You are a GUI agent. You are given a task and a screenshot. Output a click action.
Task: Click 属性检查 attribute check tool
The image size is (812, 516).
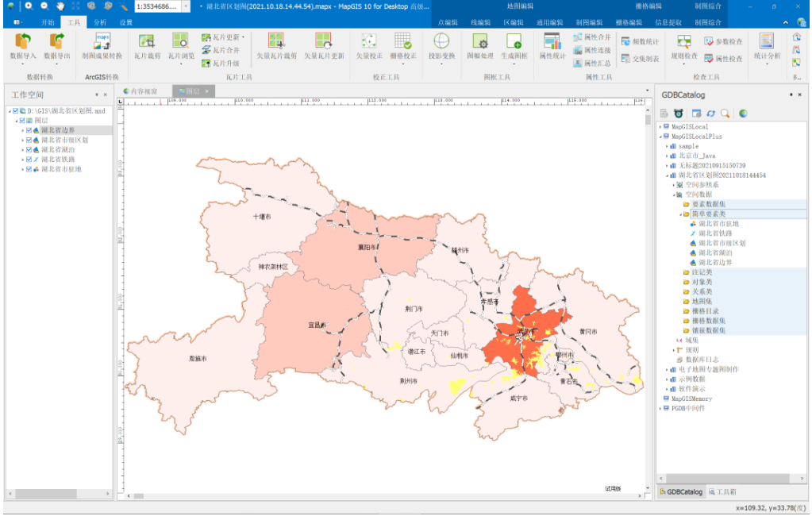[723, 59]
